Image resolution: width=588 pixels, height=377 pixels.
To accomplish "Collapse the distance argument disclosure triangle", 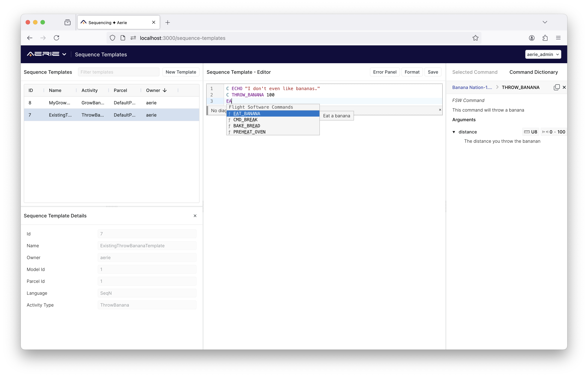I will (454, 132).
